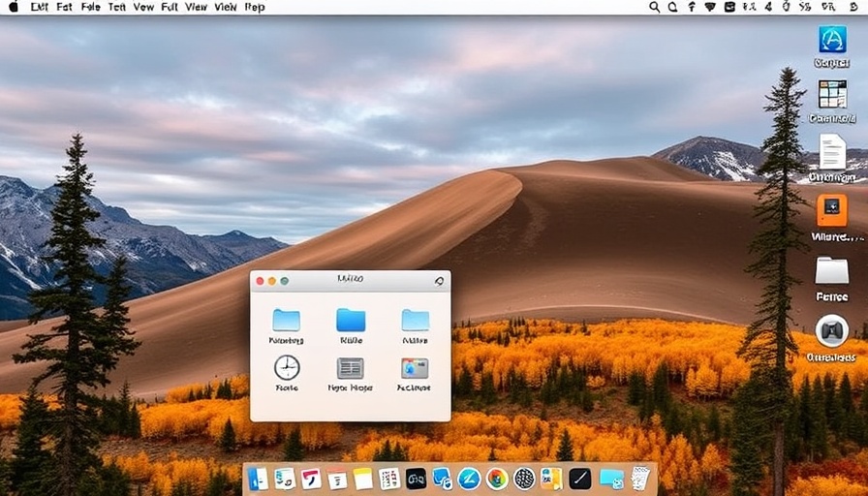
Task: Open the clock icon in the window
Action: (287, 367)
